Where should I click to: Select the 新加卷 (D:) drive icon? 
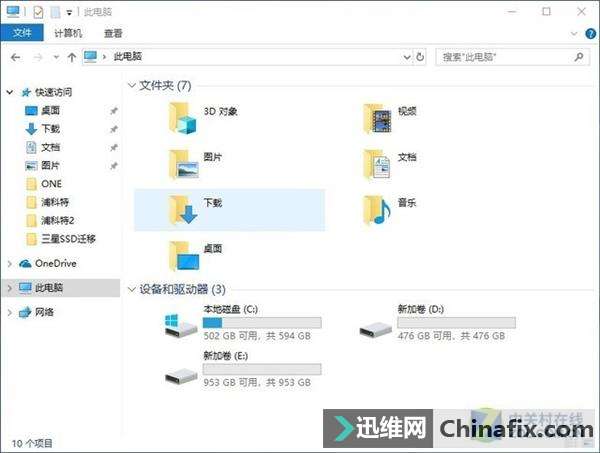click(x=375, y=328)
